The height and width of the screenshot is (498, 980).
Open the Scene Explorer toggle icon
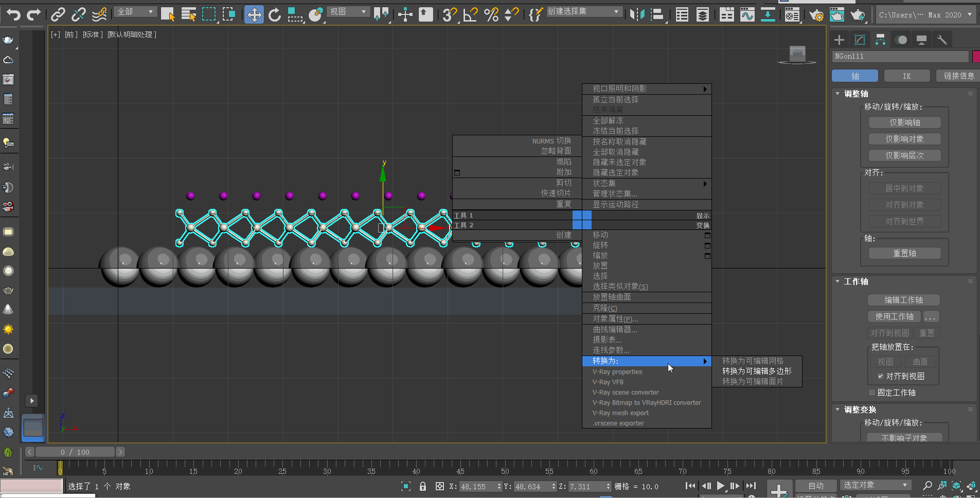point(682,14)
